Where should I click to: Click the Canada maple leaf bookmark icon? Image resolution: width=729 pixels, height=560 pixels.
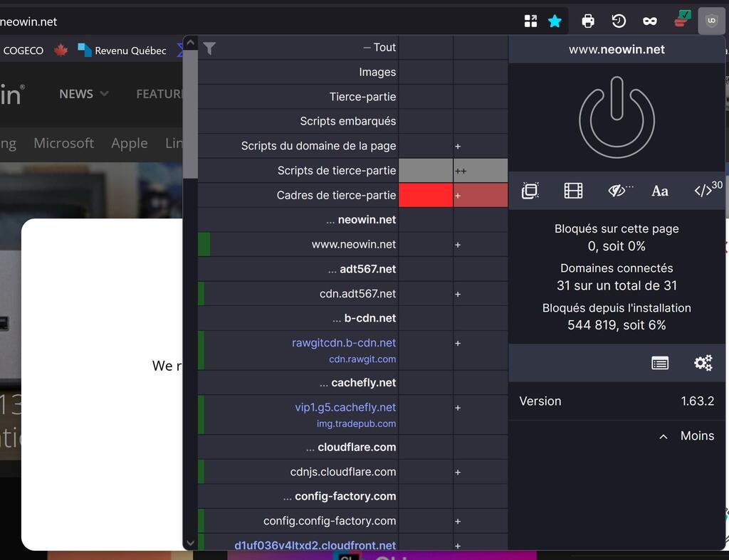[61, 51]
